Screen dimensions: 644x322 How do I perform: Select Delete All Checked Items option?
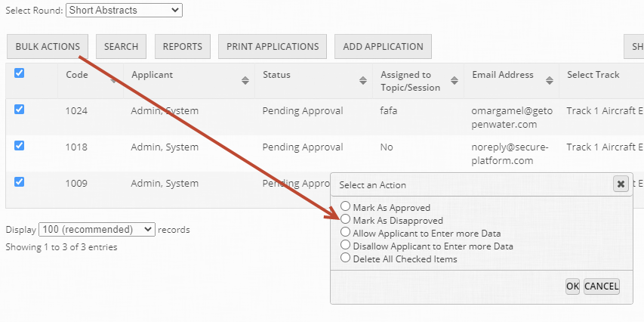click(x=346, y=258)
